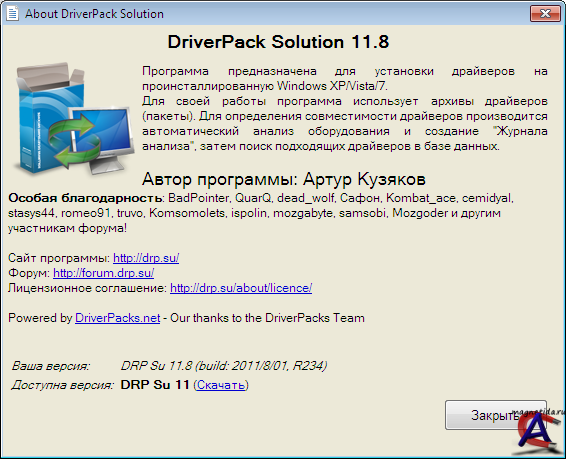Screen dimensions: 566x459
Task: Click the window title About DriverPack Solution
Action: (94, 14)
